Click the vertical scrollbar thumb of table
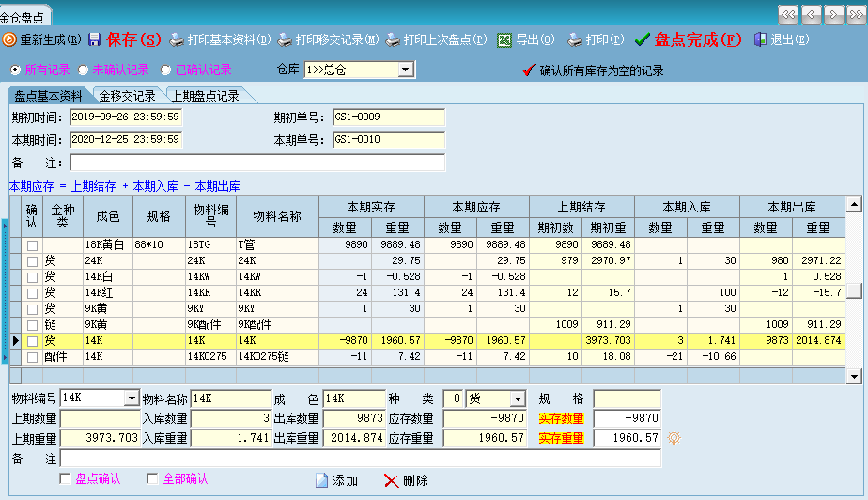 tap(854, 290)
